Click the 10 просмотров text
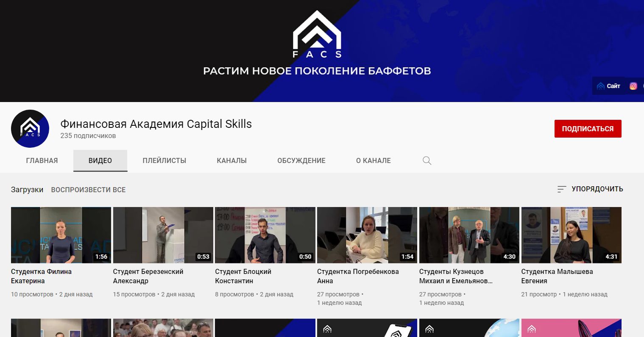The image size is (644, 337). point(32,294)
